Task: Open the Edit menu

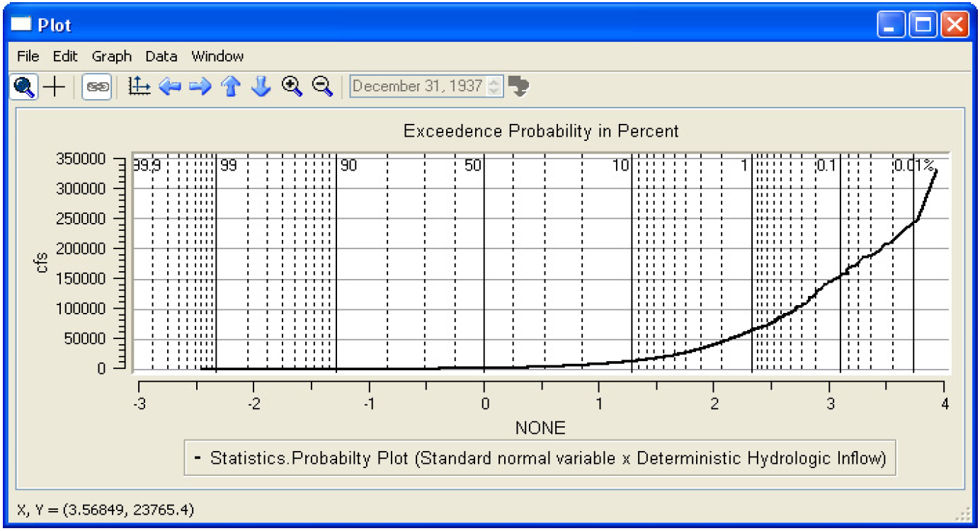Action: coord(65,57)
